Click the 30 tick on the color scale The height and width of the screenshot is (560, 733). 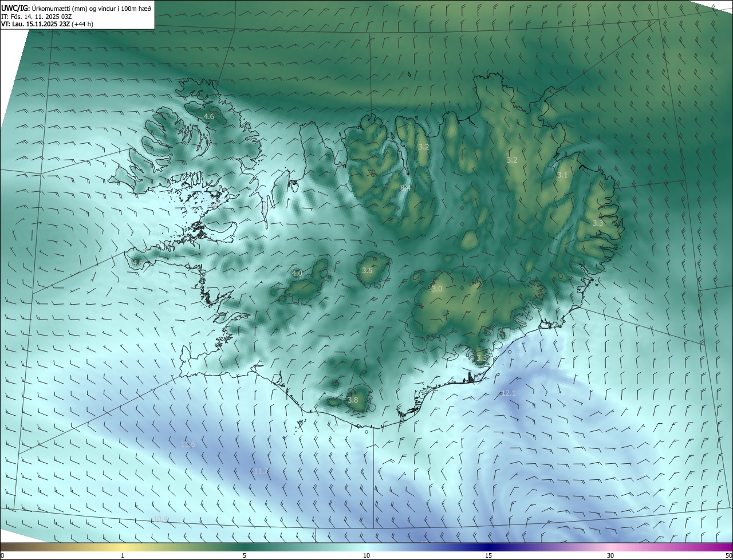610,555
